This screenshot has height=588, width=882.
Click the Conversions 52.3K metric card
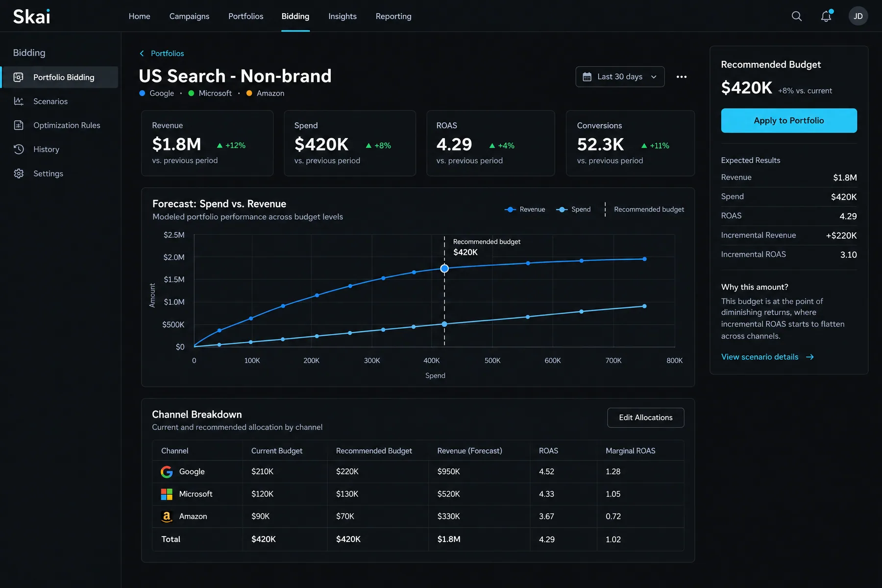630,143
